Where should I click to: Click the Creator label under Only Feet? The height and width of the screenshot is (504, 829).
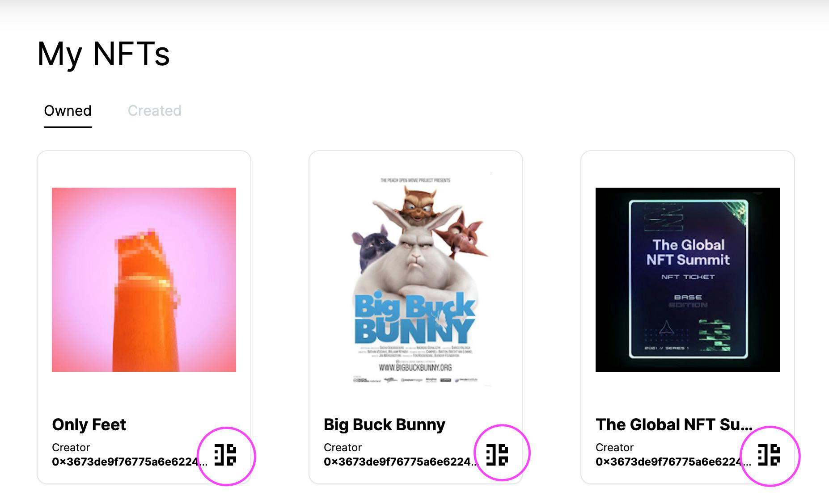coord(71,447)
